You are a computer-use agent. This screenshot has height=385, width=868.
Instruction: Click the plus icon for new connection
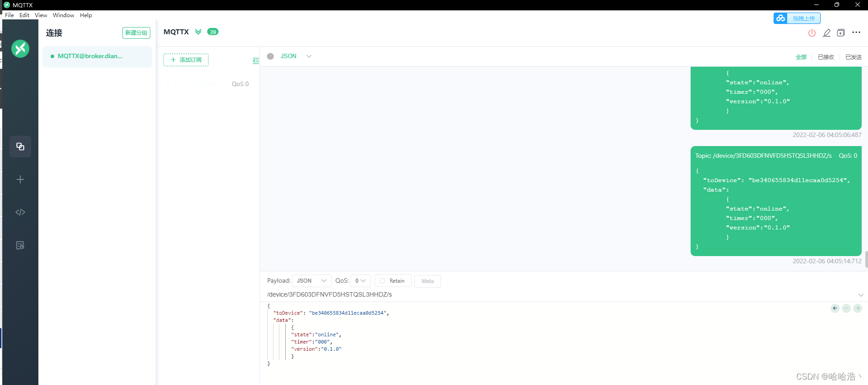coord(20,179)
